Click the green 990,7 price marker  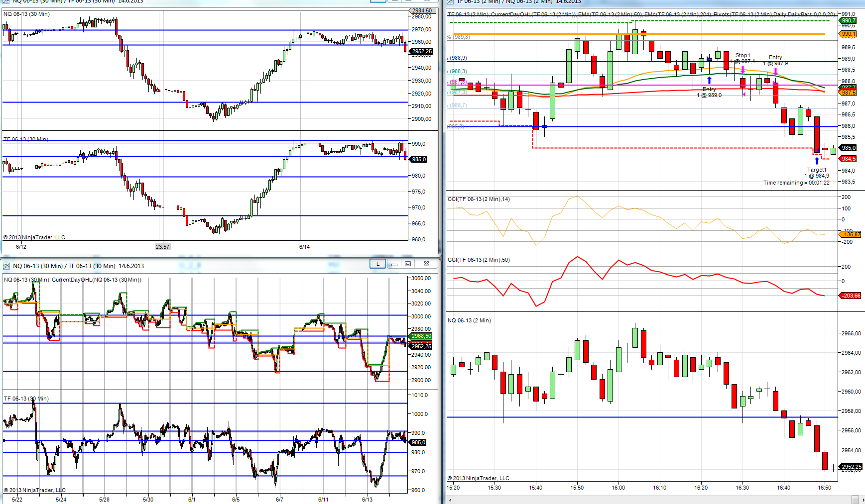click(849, 20)
